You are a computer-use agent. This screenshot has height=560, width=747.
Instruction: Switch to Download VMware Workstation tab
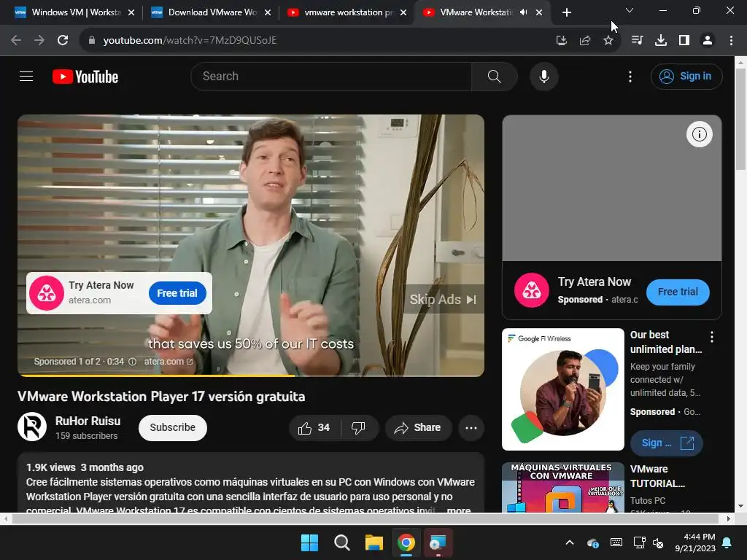click(212, 12)
